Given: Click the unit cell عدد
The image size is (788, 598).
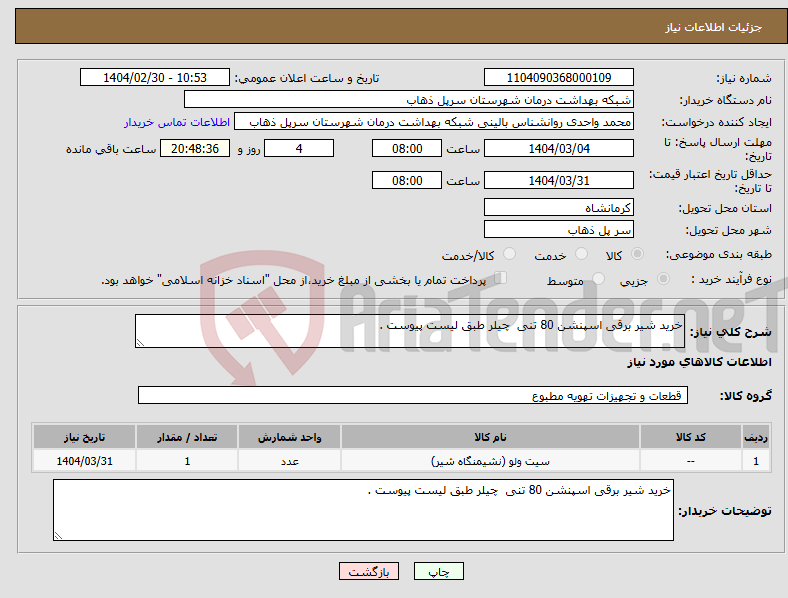Looking at the screenshot, I should pyautogui.click(x=289, y=461).
